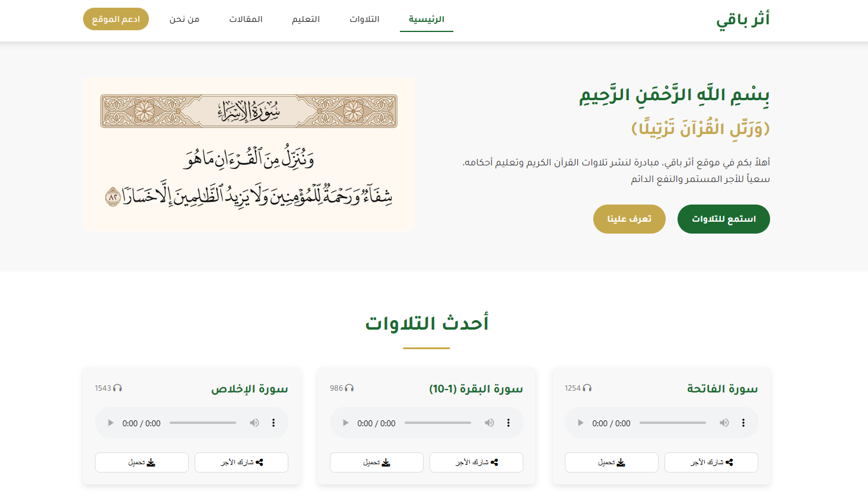Viewport: 868px width, 498px height.
Task: Click the استمع للتلاوات button
Action: (723, 219)
